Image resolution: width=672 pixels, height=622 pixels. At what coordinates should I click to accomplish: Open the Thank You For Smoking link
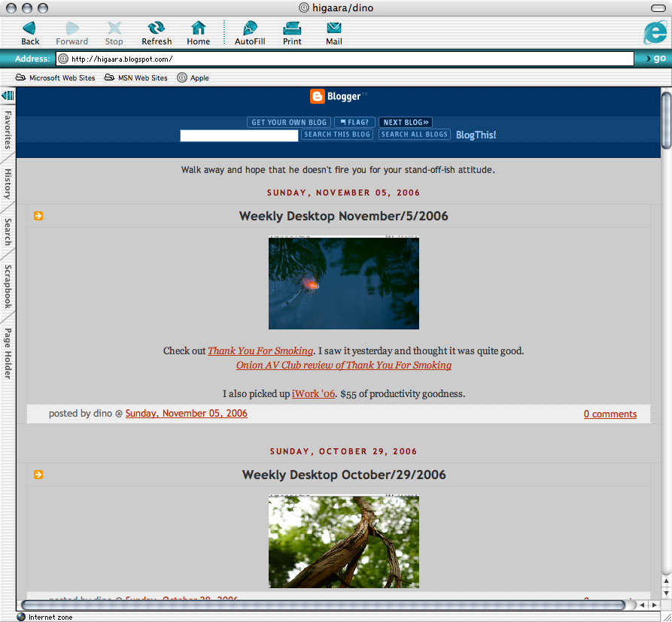[260, 350]
